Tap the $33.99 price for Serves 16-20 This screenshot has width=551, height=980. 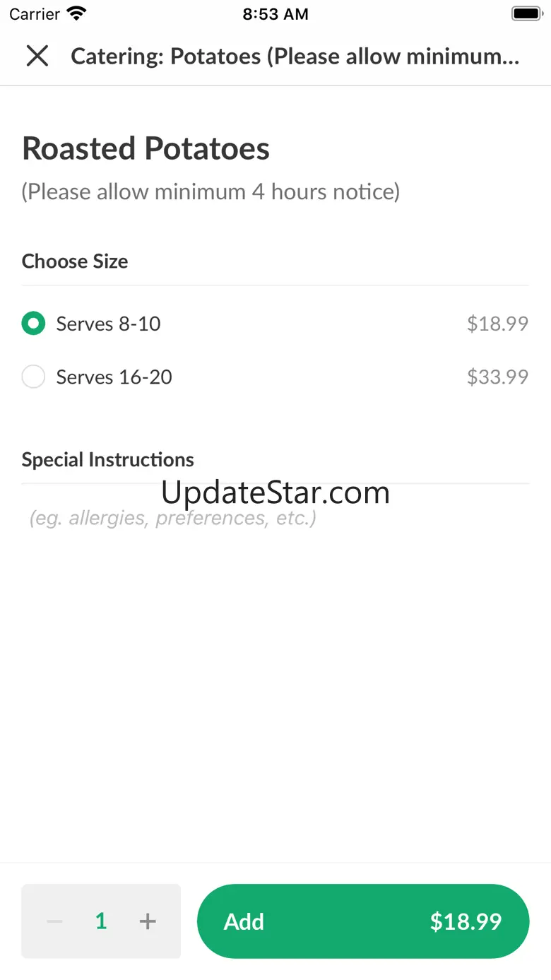click(497, 377)
